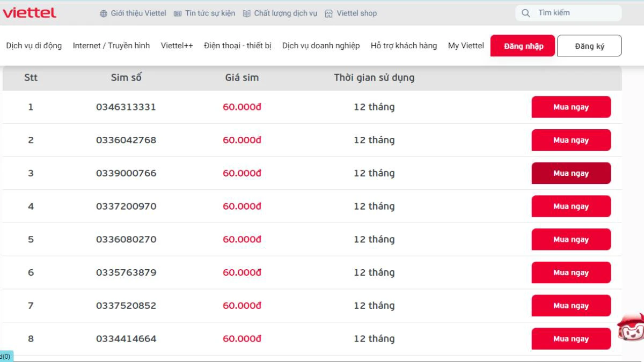Image resolution: width=644 pixels, height=362 pixels.
Task: Select sim number 0346313331
Action: [126, 107]
